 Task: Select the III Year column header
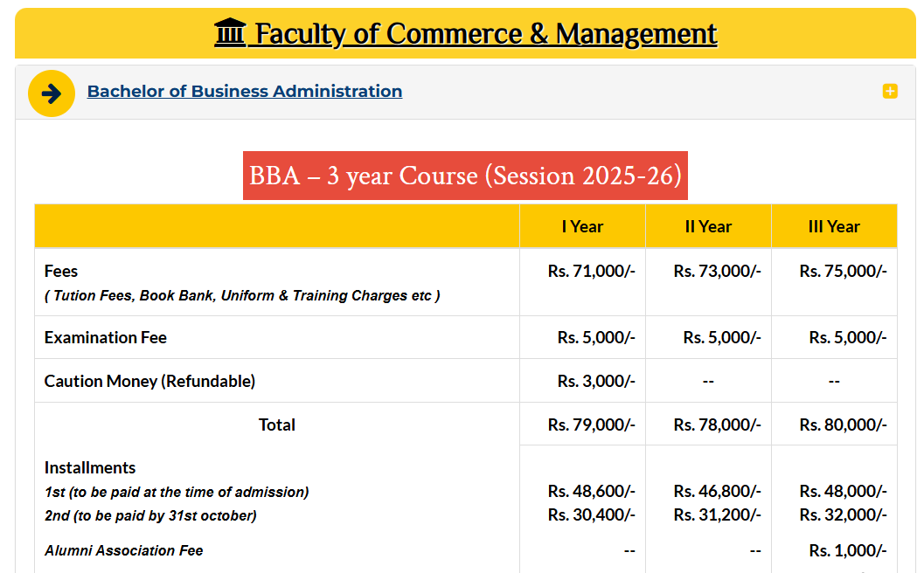pyautogui.click(x=834, y=225)
